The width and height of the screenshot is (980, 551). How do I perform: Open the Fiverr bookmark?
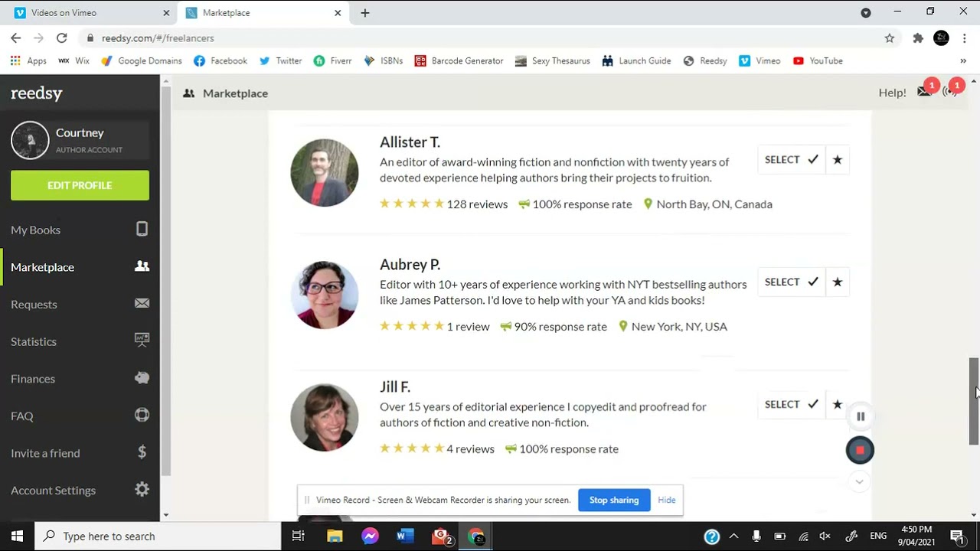pos(333,61)
